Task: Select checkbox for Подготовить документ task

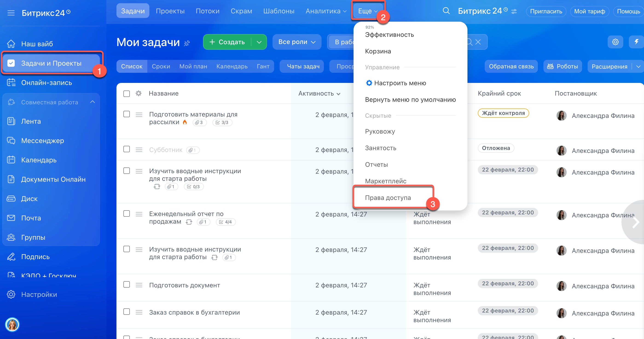Action: pyautogui.click(x=127, y=285)
